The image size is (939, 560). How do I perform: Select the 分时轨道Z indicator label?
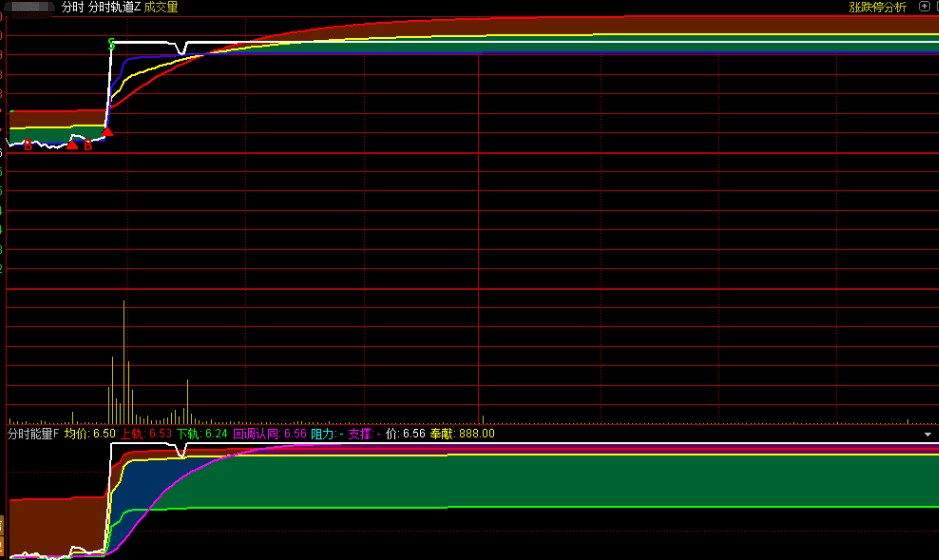(114, 7)
